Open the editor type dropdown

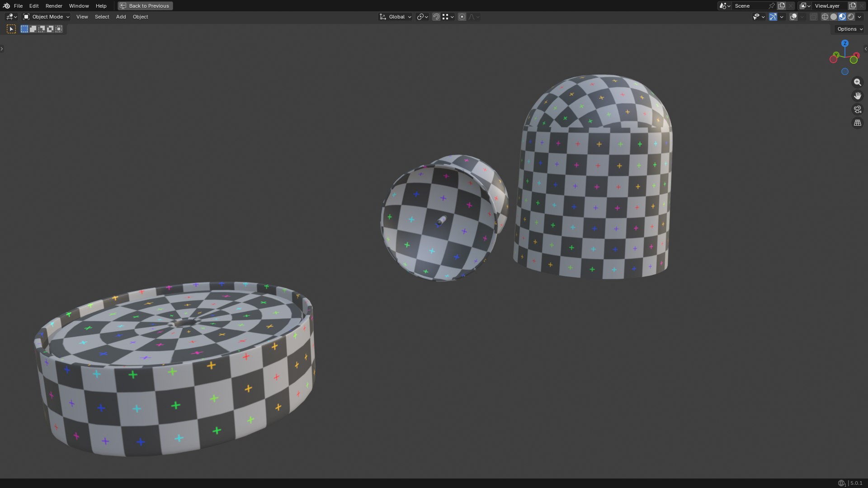pyautogui.click(x=11, y=17)
